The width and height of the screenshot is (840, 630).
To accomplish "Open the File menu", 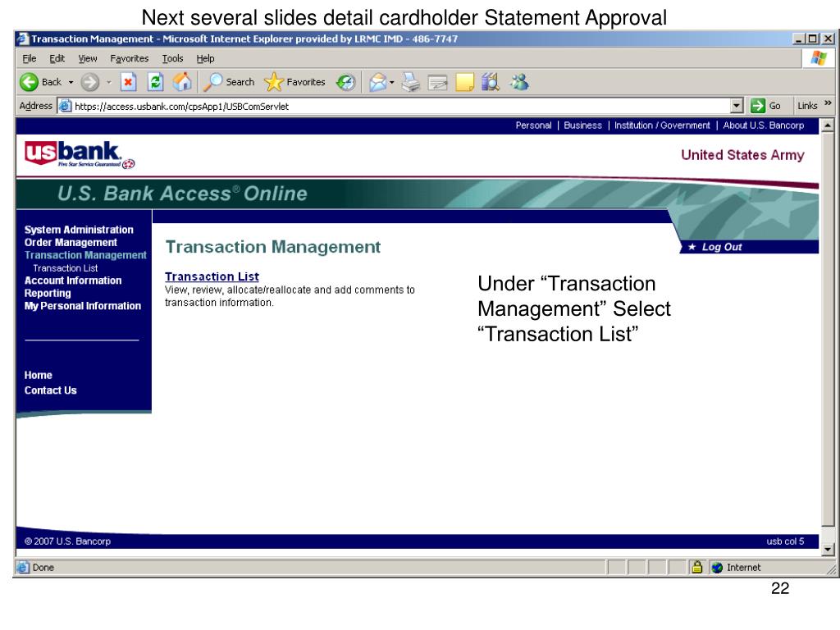I will [x=29, y=58].
